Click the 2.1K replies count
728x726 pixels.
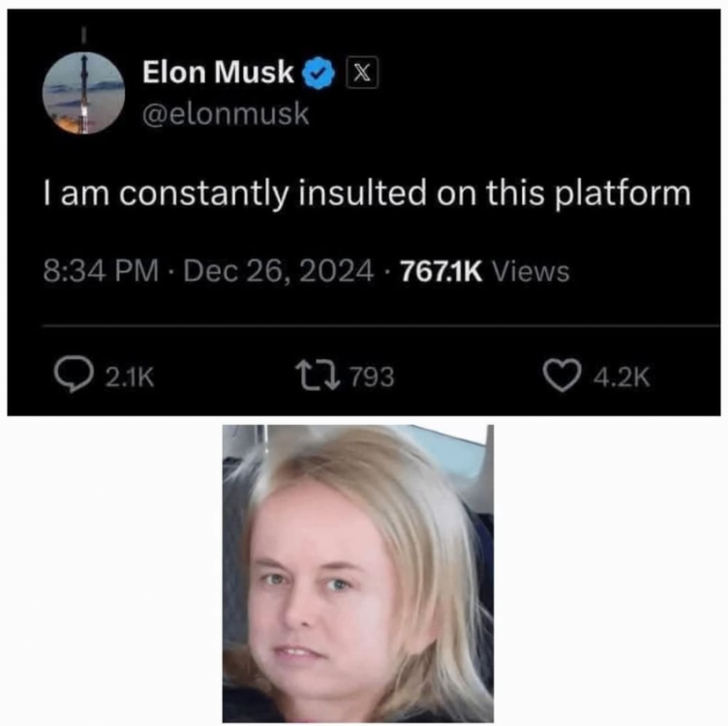coord(130,377)
